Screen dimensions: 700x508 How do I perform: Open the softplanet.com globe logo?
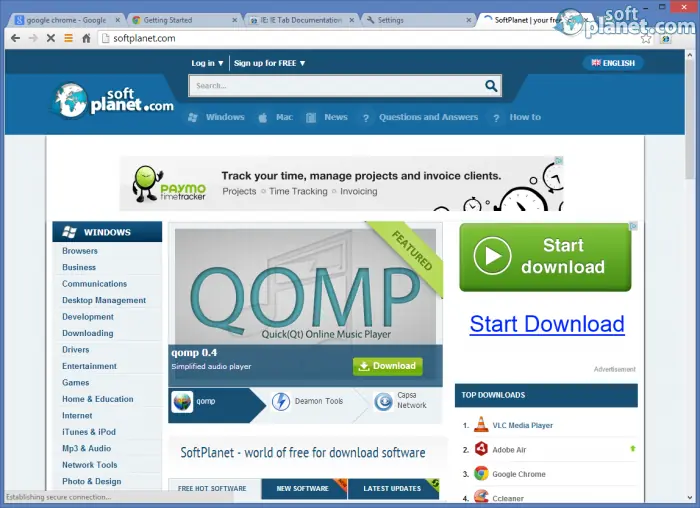(112, 101)
